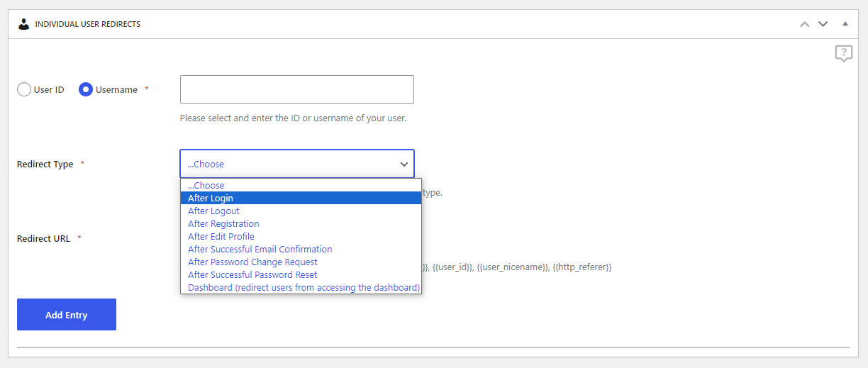
Task: Click the username text input field
Action: click(x=297, y=89)
